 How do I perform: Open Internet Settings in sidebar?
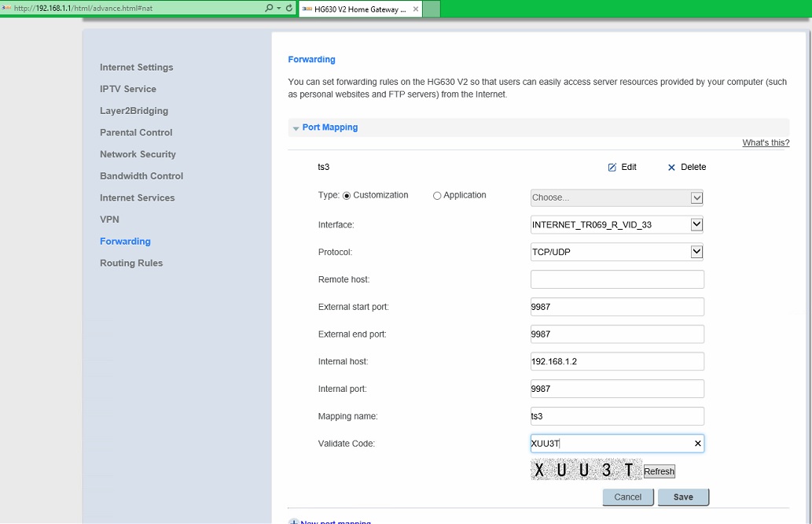tap(136, 68)
